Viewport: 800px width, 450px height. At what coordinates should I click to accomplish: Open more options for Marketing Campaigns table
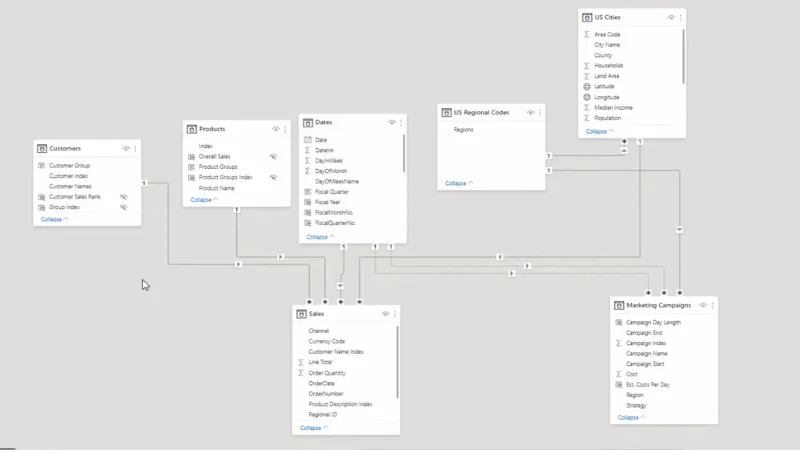click(x=712, y=305)
